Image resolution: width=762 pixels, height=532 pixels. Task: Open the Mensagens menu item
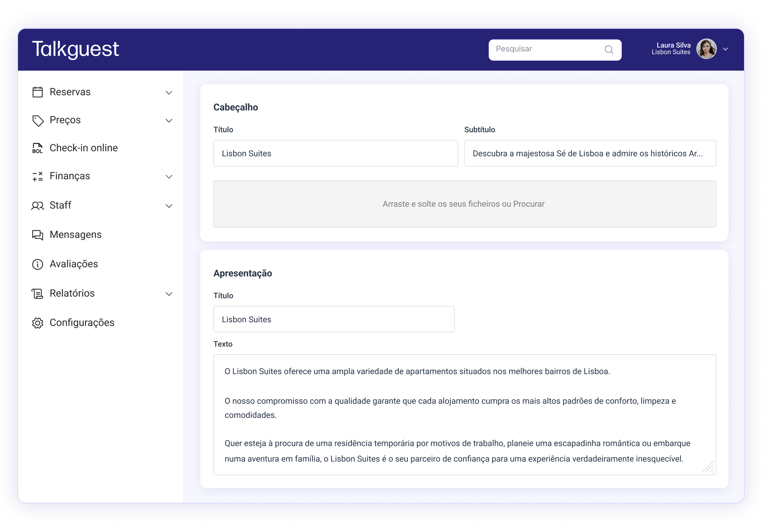pyautogui.click(x=75, y=235)
